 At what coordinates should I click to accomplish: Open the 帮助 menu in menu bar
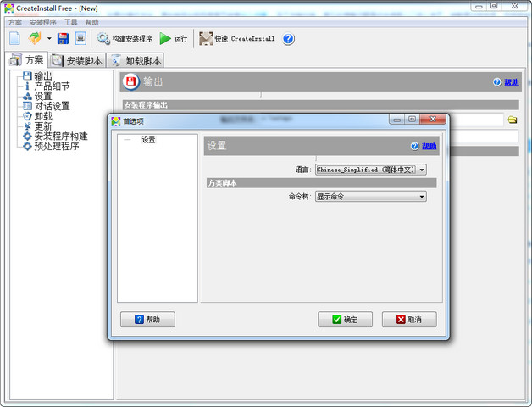(91, 22)
